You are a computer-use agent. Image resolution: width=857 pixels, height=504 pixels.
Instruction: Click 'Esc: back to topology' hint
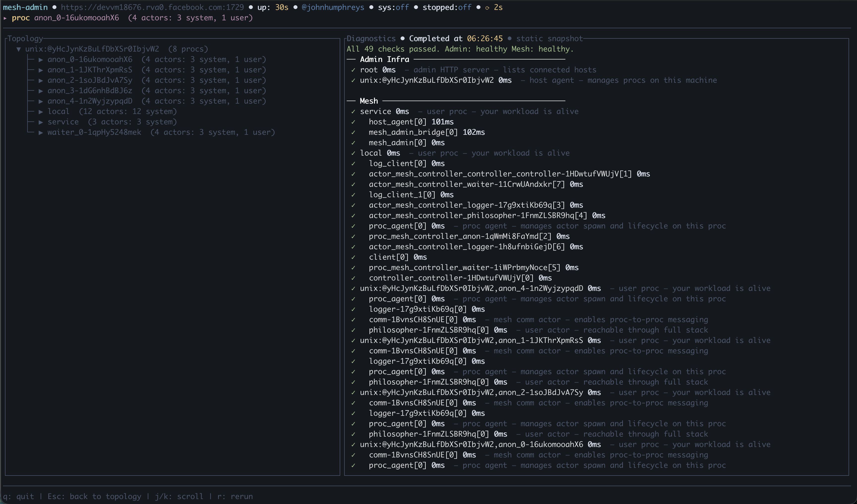94,496
